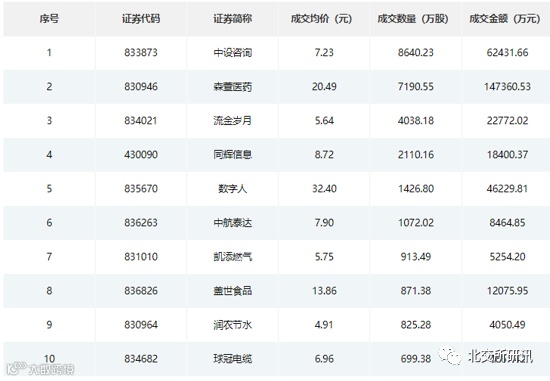Select security code 834021
550x381 pixels.
141,121
